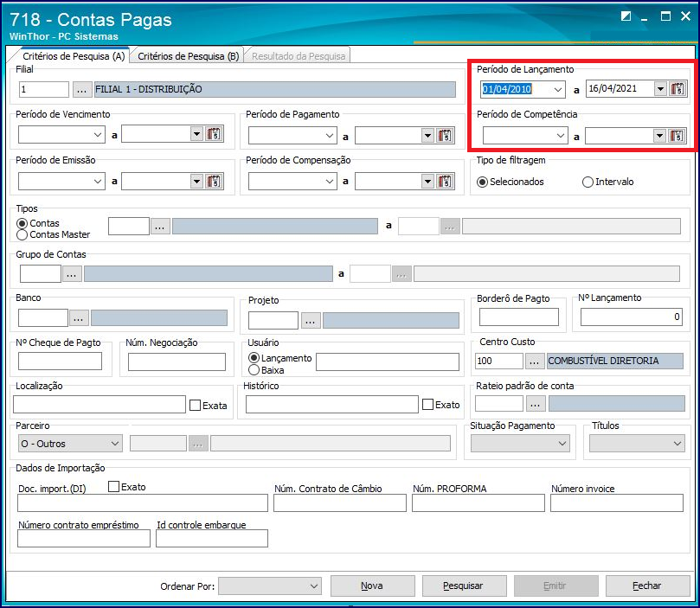Viewport: 700px width, 608px height.
Task: Click the Fechar button
Action: click(647, 586)
